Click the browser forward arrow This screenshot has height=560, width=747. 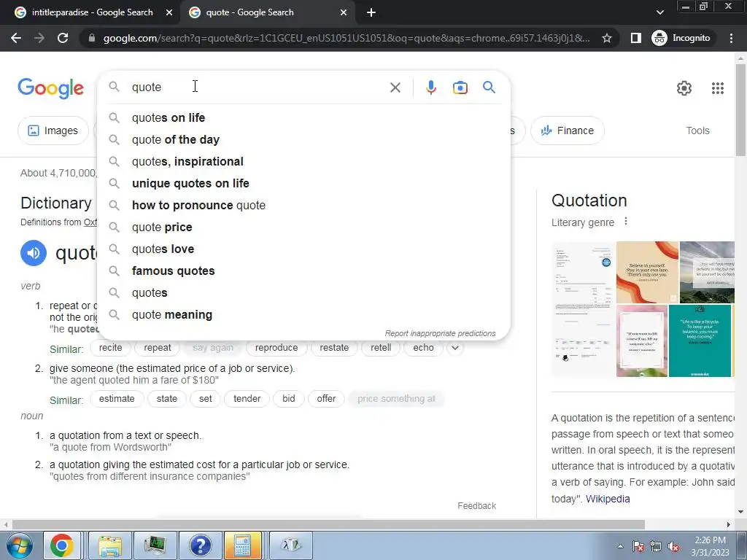click(39, 38)
